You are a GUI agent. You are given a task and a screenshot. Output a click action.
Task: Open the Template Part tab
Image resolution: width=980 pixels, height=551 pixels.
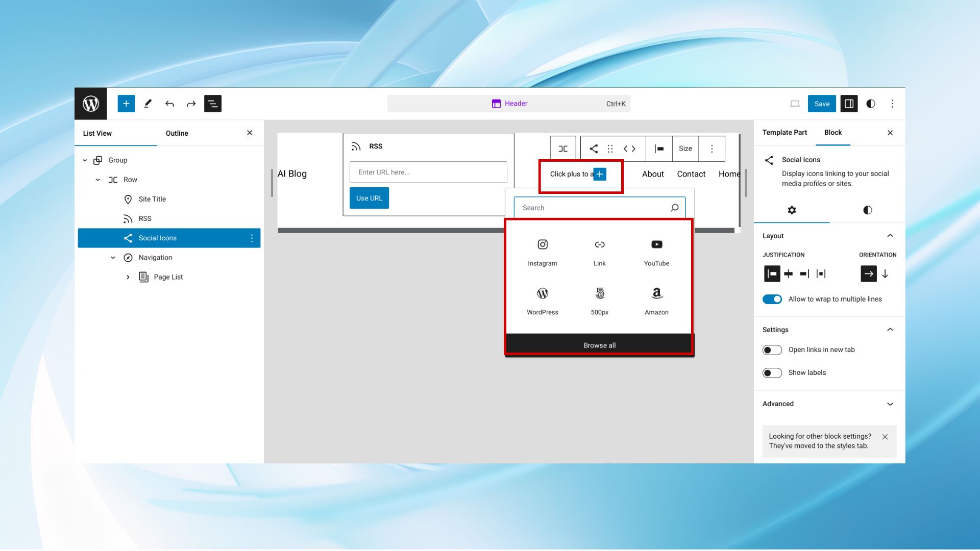(x=785, y=133)
